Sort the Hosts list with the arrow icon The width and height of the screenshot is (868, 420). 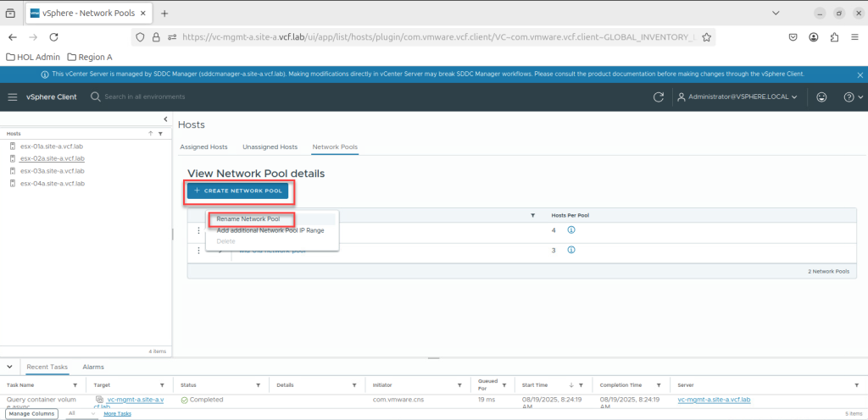151,134
